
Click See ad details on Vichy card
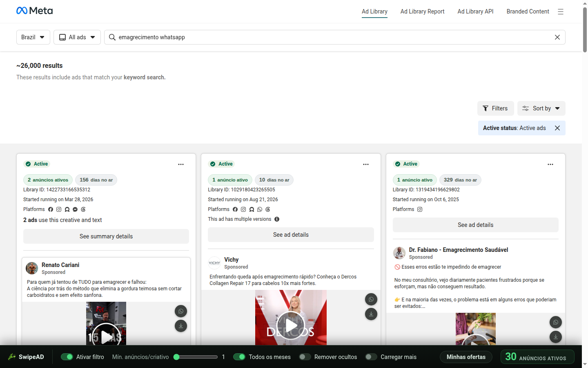(x=291, y=235)
